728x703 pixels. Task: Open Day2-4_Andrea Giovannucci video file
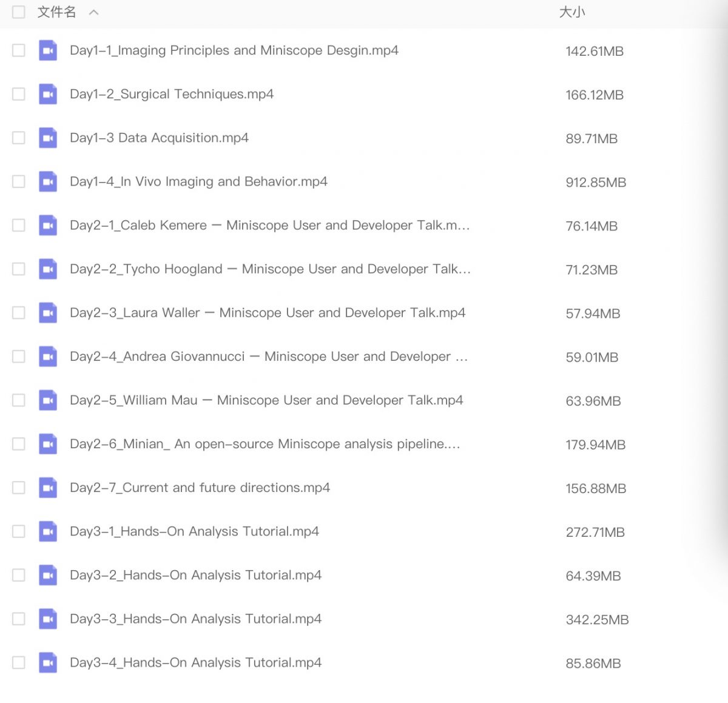[268, 357]
